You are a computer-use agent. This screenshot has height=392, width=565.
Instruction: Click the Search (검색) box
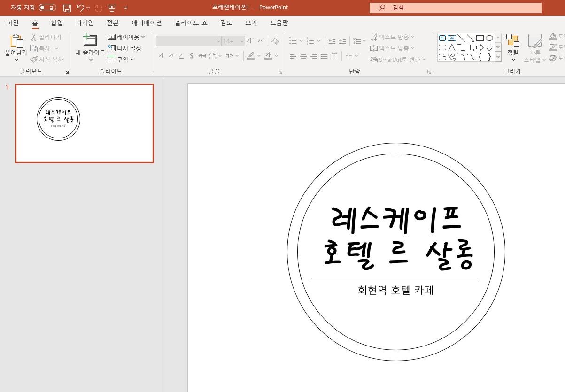tap(456, 8)
